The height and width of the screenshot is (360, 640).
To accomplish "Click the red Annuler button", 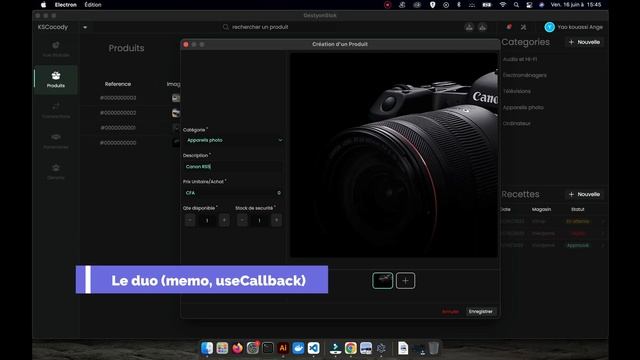I will tap(450, 312).
